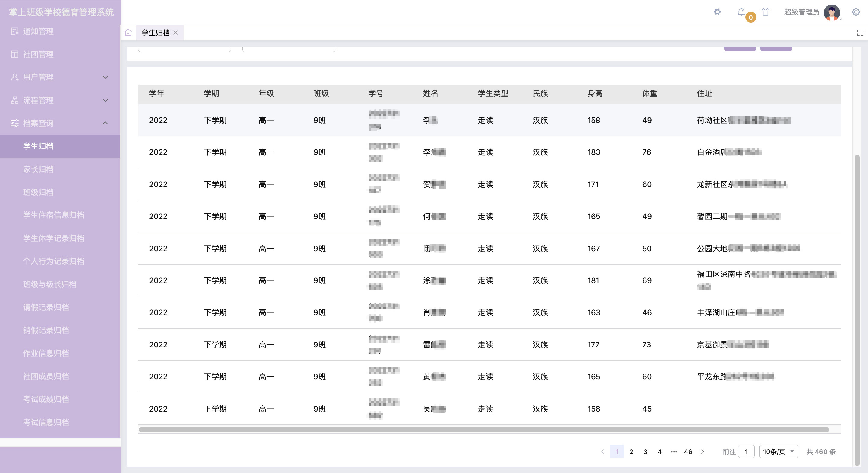The width and height of the screenshot is (868, 473).
Task: Expand the 用户管理 submenu chevron
Action: 105,77
